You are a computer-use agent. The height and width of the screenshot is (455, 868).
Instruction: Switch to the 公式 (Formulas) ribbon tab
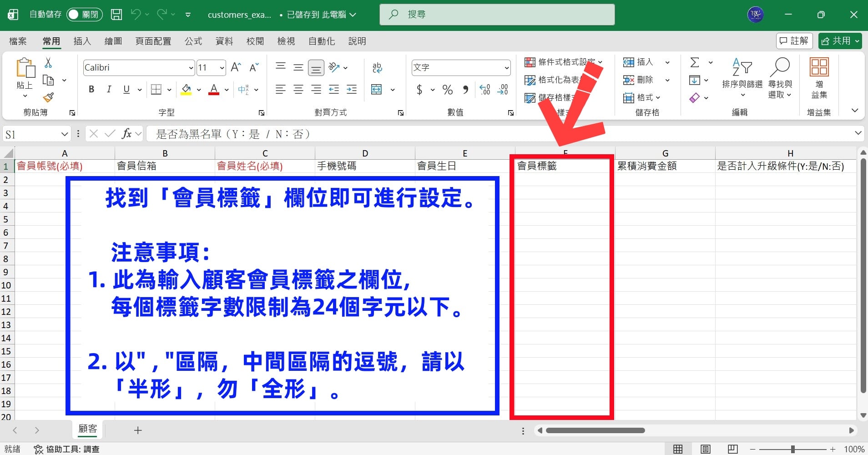193,41
